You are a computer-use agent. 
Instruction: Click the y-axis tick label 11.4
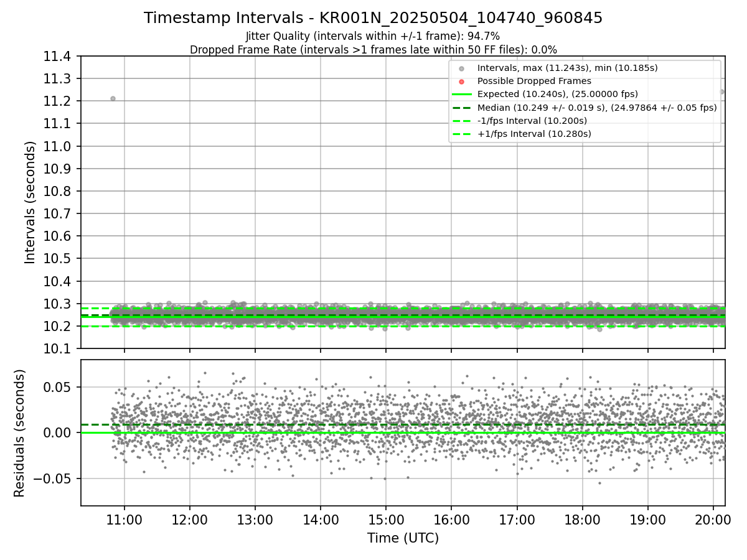pyautogui.click(x=58, y=57)
